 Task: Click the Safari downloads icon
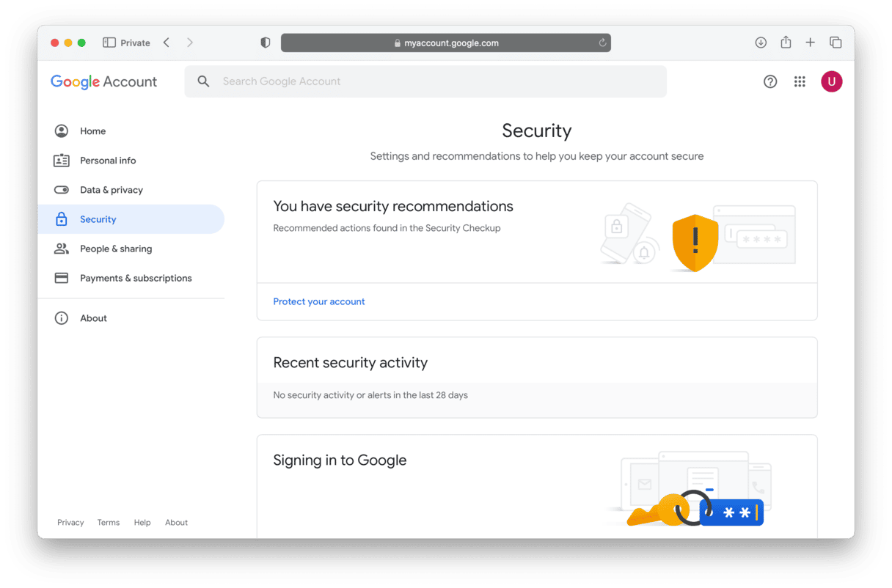761,43
